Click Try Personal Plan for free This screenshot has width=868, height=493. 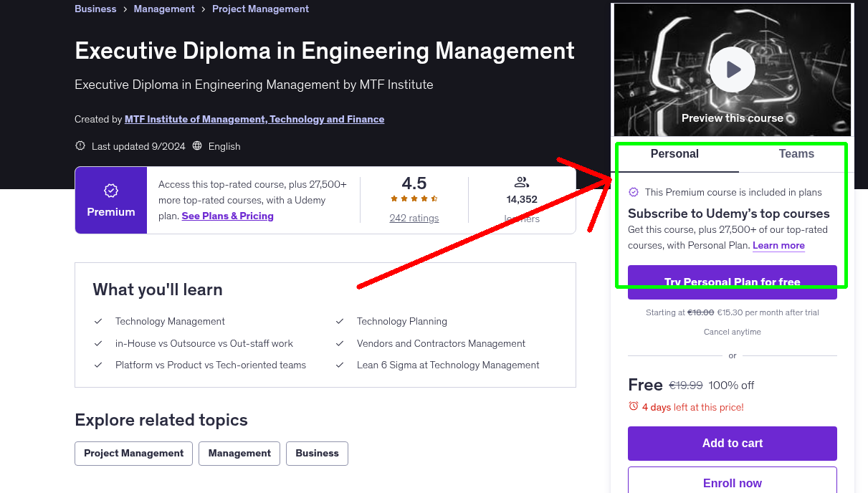(733, 282)
